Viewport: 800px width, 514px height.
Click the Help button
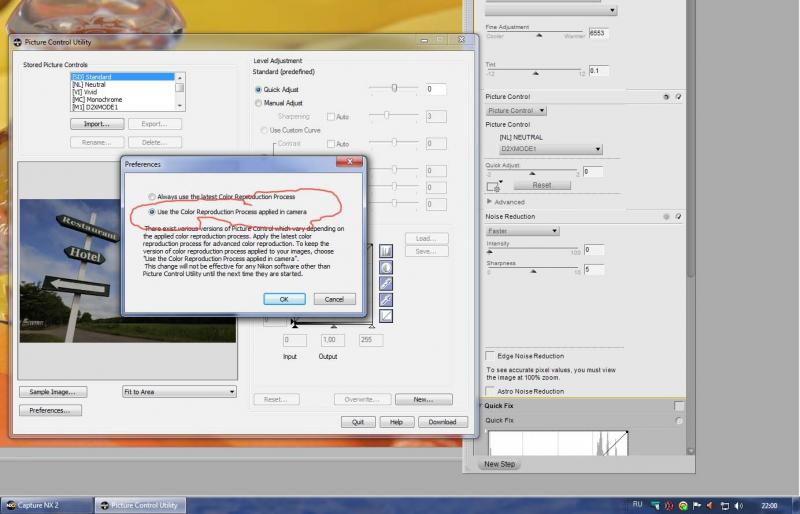point(396,422)
